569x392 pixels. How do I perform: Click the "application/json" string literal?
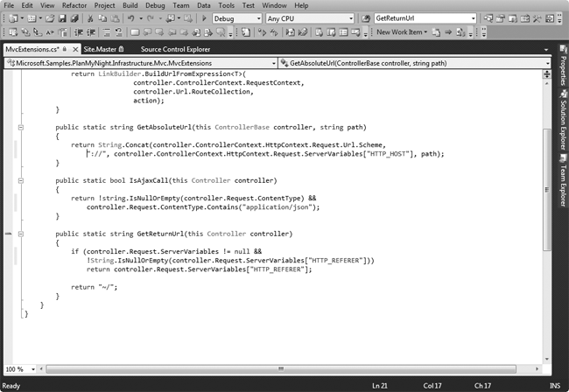(x=277, y=207)
